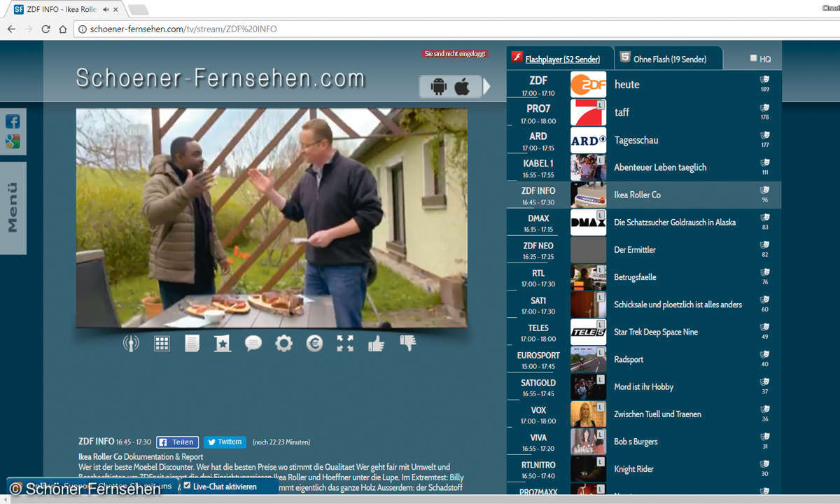840x504 pixels.
Task: Click the Facebook icon in left sidebar
Action: coord(13,121)
